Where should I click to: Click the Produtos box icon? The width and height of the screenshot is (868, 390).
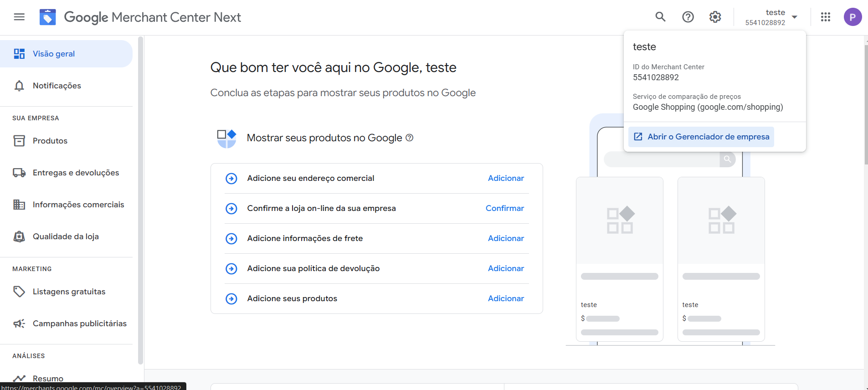click(x=19, y=141)
